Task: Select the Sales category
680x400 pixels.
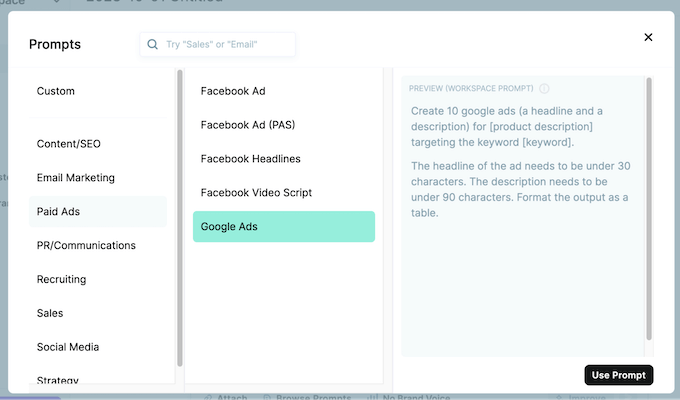Action: pyautogui.click(x=51, y=314)
